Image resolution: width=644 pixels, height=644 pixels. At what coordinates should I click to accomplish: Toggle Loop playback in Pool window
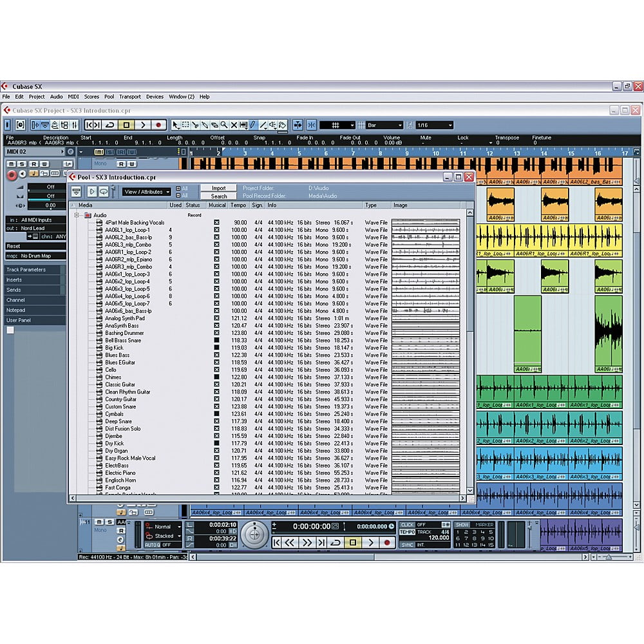104,192
